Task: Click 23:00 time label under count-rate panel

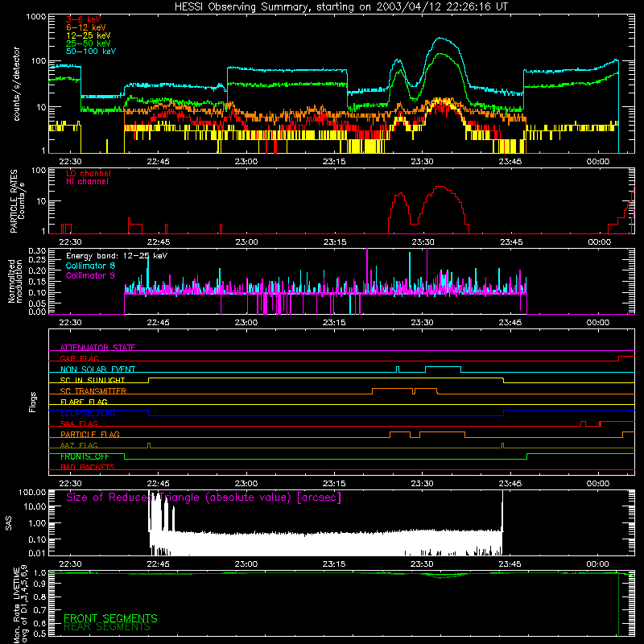Action: [246, 162]
